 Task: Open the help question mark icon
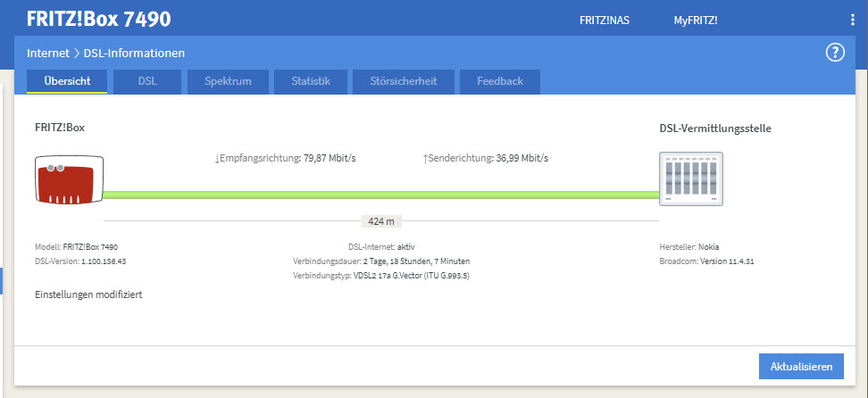point(835,53)
